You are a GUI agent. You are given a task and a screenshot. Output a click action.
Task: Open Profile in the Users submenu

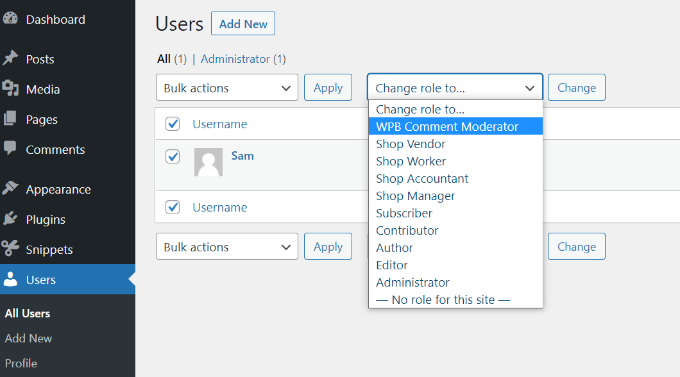pos(21,363)
